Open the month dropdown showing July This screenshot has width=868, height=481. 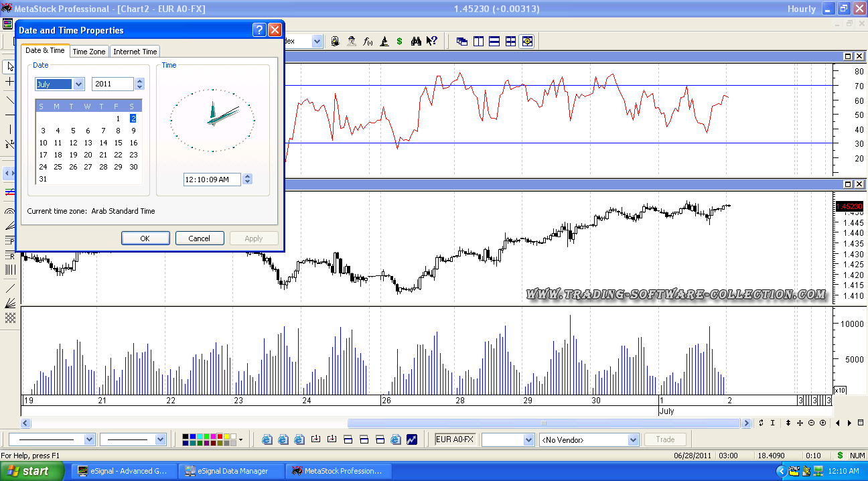pos(78,84)
